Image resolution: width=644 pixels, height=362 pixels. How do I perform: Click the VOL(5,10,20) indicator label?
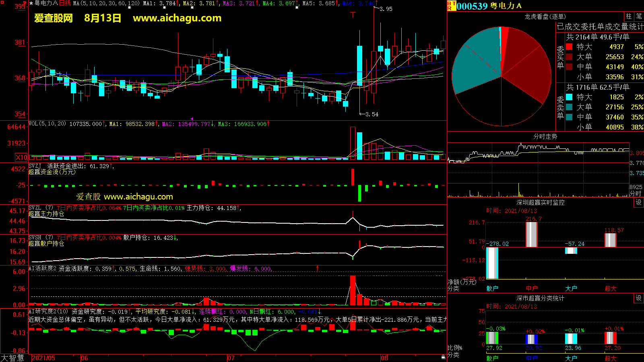coord(47,124)
